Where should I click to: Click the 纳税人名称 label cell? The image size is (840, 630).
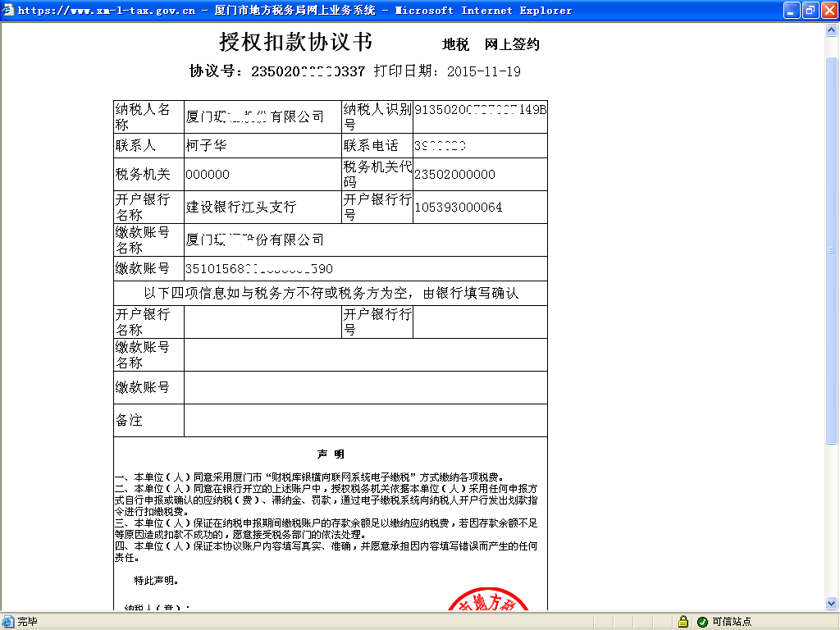(x=148, y=116)
